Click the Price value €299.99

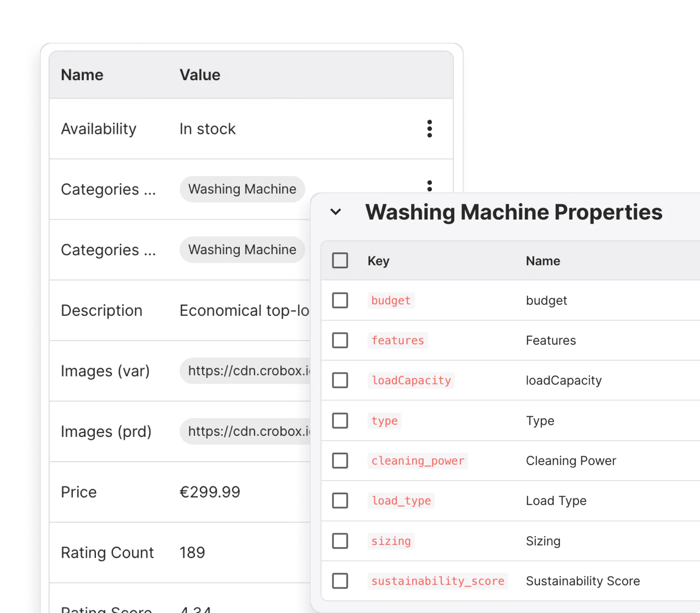tap(210, 492)
